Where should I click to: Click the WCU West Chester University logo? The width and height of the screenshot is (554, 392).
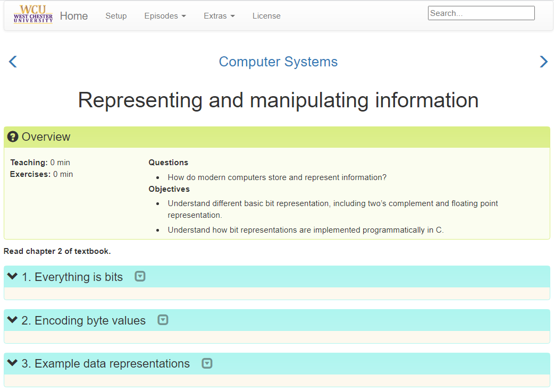click(33, 14)
